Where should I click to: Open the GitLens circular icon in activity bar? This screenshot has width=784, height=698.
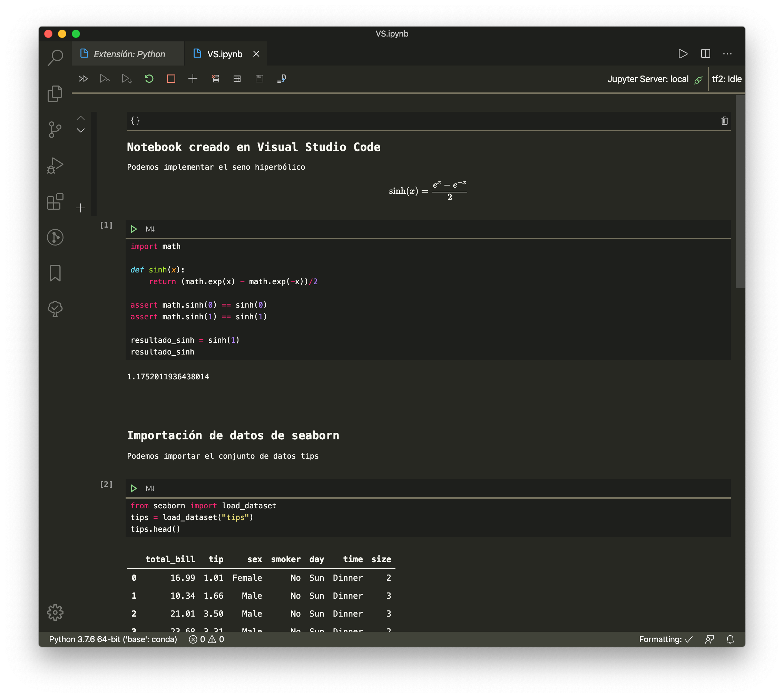pyautogui.click(x=55, y=237)
